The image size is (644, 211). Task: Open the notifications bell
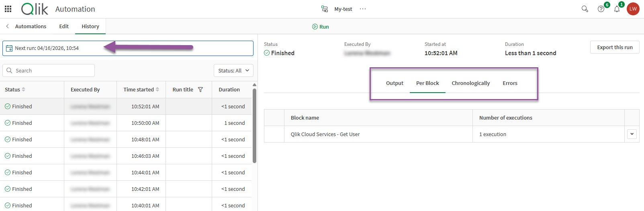click(617, 9)
